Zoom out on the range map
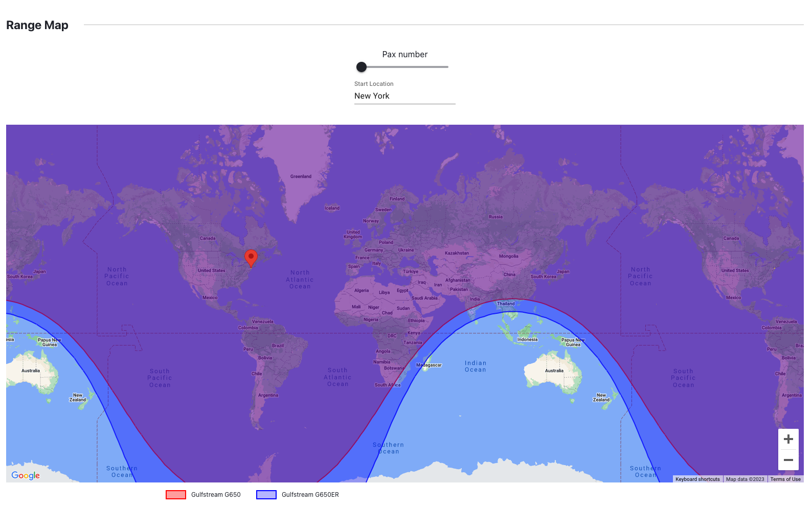The image size is (812, 507). click(788, 460)
